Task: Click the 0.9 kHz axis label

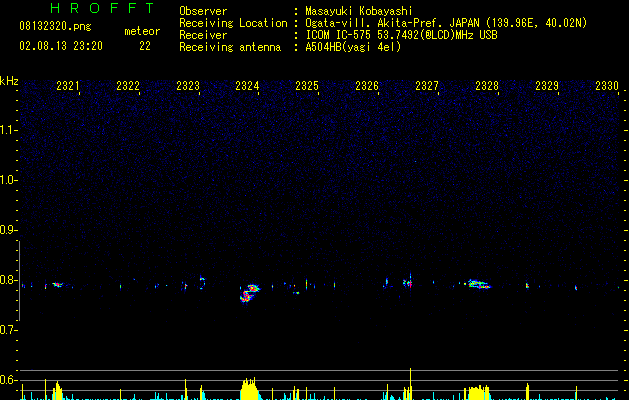Action: coord(8,230)
